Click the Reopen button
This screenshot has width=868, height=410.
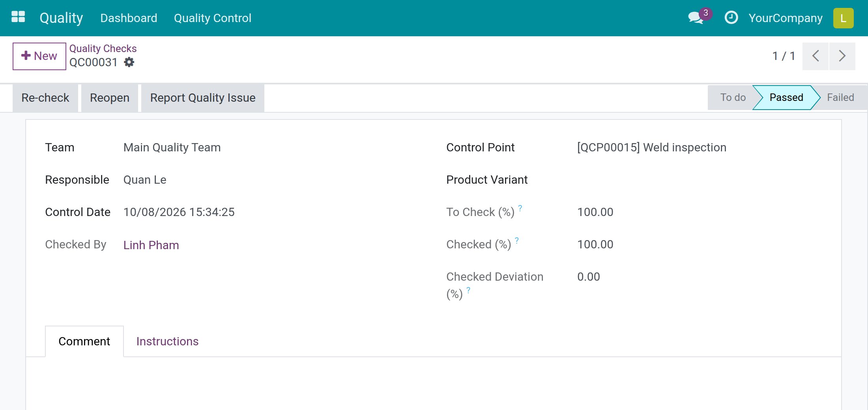coord(110,98)
